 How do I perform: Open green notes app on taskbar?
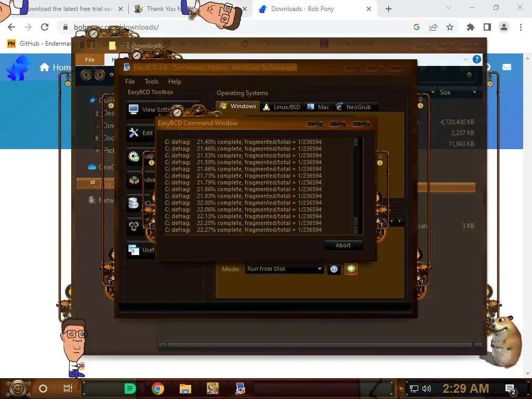click(130, 389)
